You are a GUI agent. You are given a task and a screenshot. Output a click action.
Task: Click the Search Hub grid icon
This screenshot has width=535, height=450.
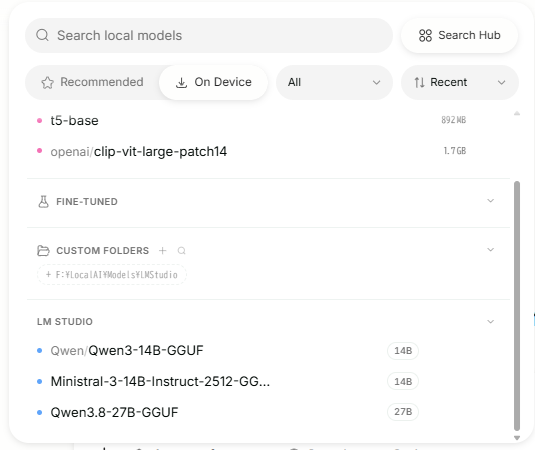[425, 35]
